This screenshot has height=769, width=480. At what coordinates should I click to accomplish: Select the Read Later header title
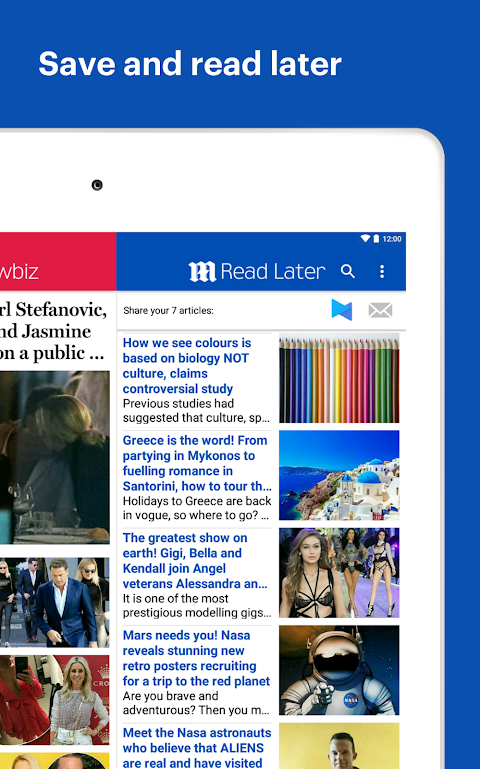coord(273,271)
